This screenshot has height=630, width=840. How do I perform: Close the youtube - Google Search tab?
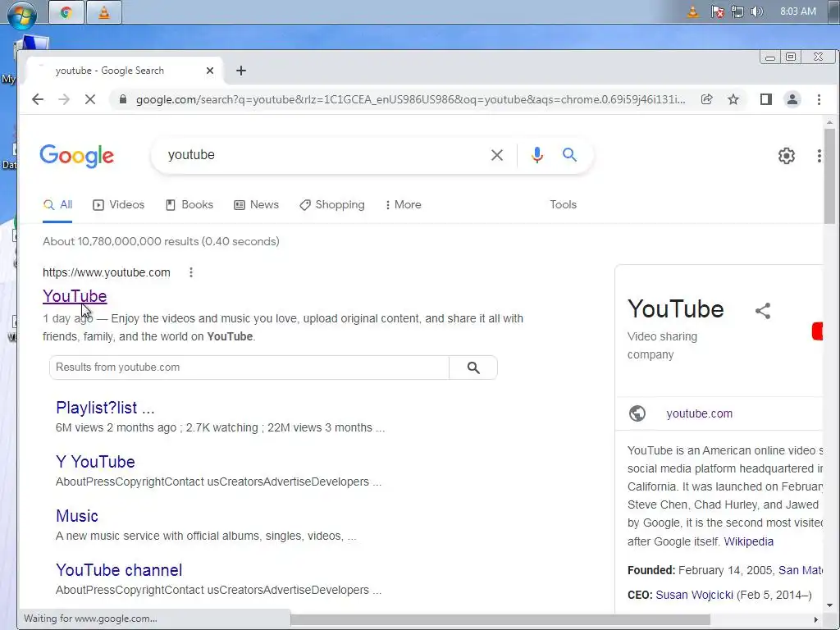pyautogui.click(x=210, y=71)
